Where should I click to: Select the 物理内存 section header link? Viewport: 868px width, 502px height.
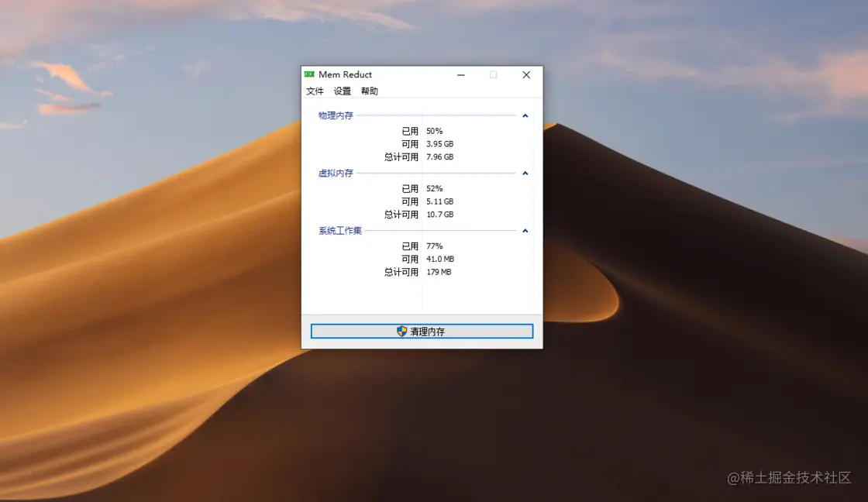335,115
